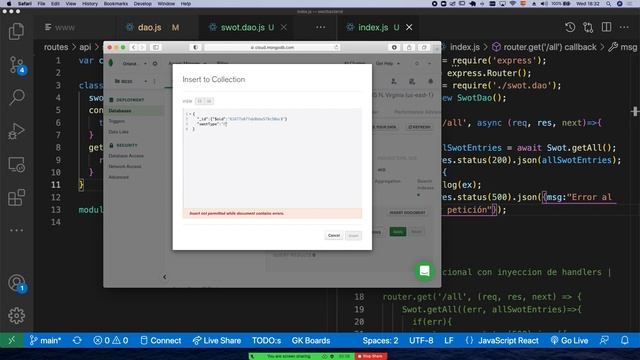The width and height of the screenshot is (640, 360).
Task: Switch to the second (list) view toggle in dialog
Action: (209, 101)
